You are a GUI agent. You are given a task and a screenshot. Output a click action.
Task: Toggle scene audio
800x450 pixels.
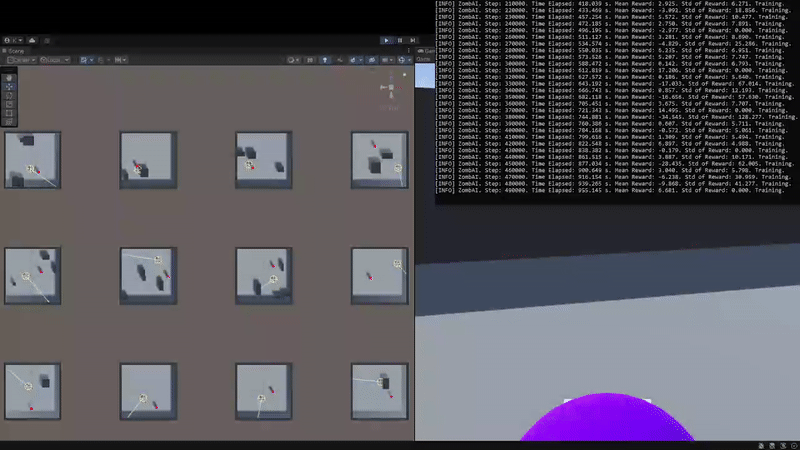click(x=340, y=60)
